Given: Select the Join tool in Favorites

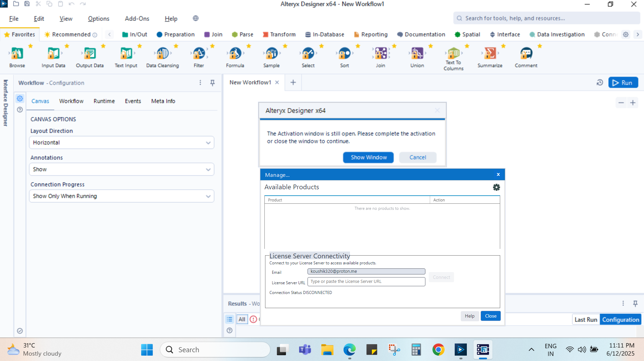Looking at the screenshot, I should [381, 53].
